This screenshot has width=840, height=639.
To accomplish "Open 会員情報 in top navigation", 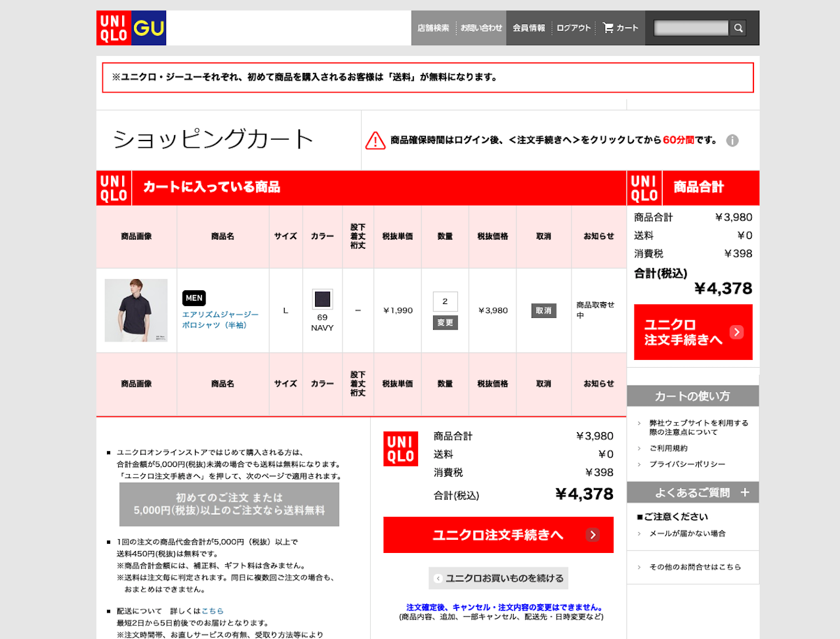I will pos(529,28).
